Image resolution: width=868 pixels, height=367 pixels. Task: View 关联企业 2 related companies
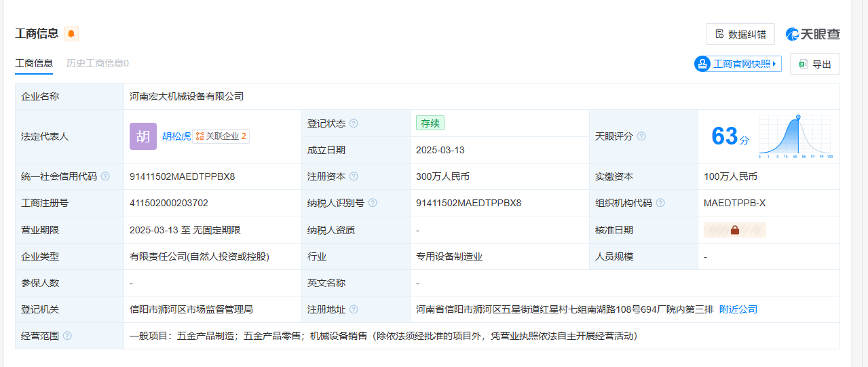[x=221, y=136]
